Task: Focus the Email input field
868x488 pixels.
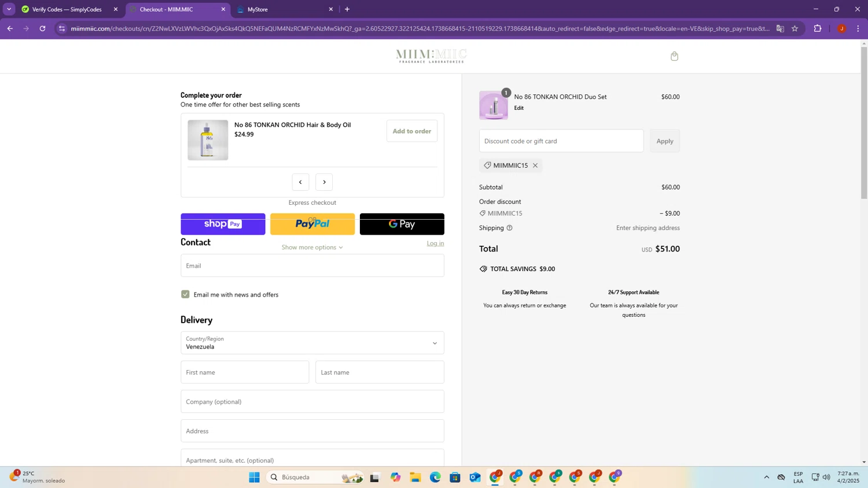Action: (312, 265)
